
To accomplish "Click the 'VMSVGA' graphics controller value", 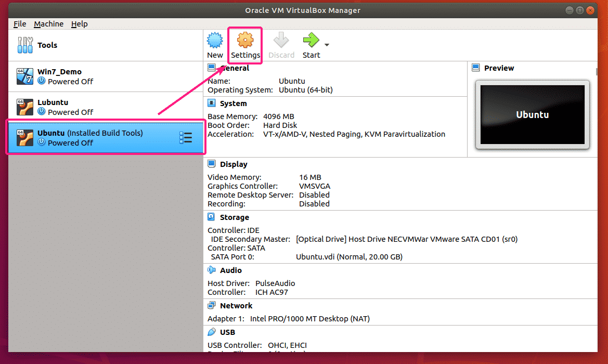I will tap(315, 187).
